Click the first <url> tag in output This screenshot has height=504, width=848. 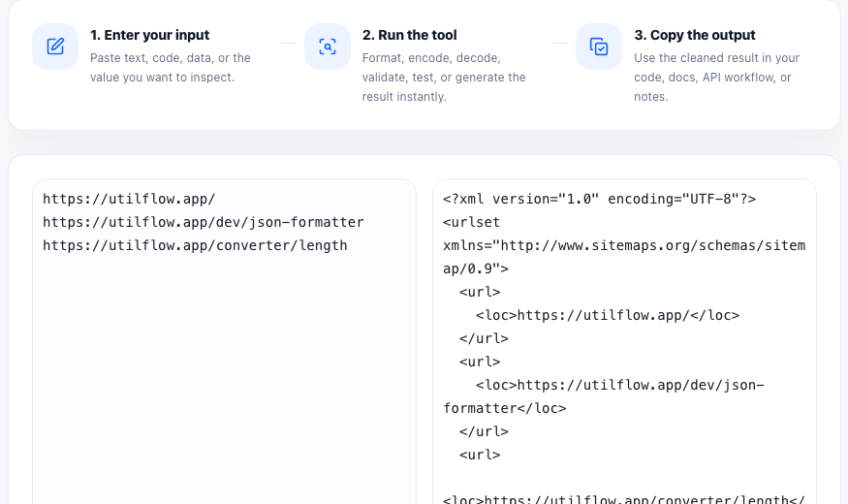point(480,292)
